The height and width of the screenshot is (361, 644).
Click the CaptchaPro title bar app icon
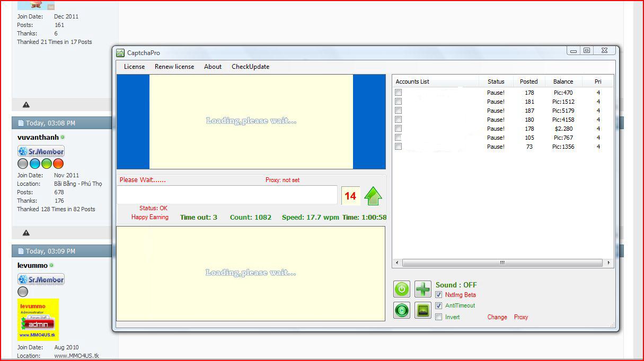(x=120, y=52)
